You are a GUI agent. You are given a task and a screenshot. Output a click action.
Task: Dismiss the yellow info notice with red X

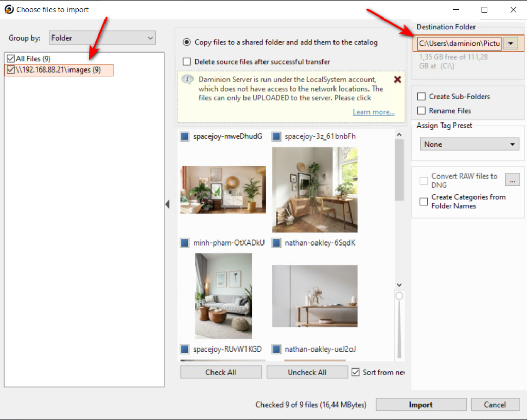[397, 80]
